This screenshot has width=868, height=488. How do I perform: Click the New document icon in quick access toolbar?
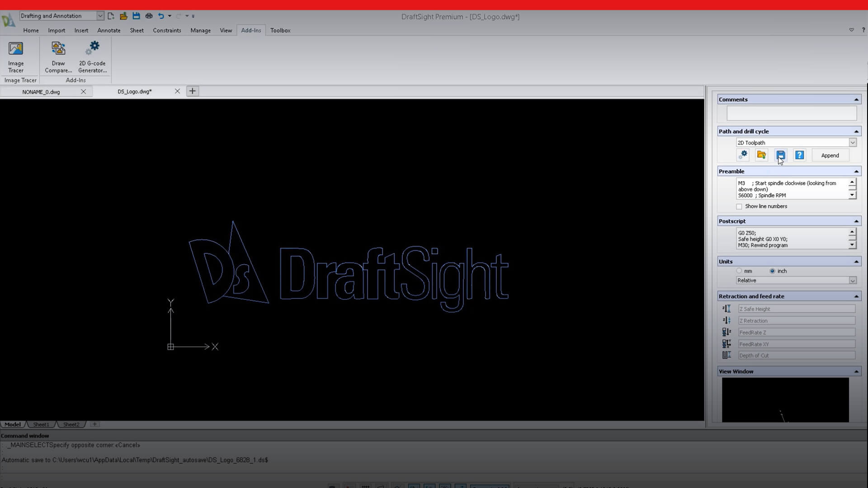pyautogui.click(x=111, y=16)
